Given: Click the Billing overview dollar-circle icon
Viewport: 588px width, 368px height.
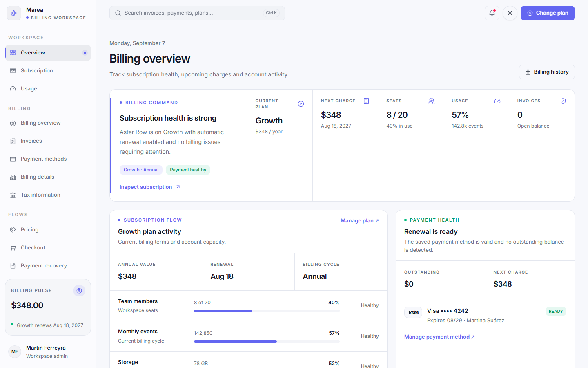Looking at the screenshot, I should [13, 123].
